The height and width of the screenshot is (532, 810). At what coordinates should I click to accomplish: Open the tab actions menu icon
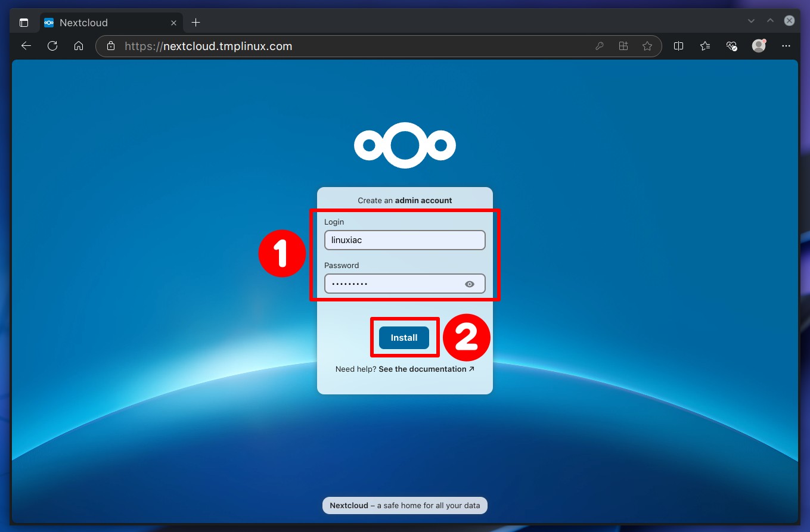(x=24, y=23)
